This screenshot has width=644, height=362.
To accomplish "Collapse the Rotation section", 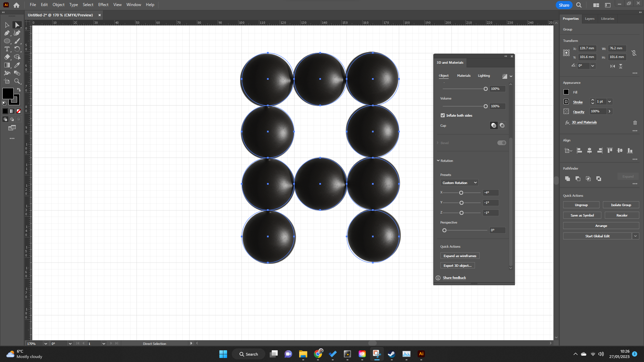I will pos(438,161).
